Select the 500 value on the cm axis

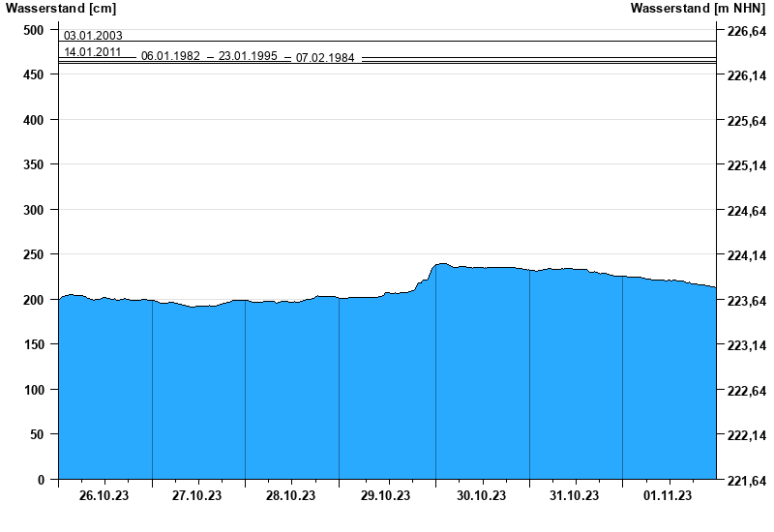click(x=33, y=30)
